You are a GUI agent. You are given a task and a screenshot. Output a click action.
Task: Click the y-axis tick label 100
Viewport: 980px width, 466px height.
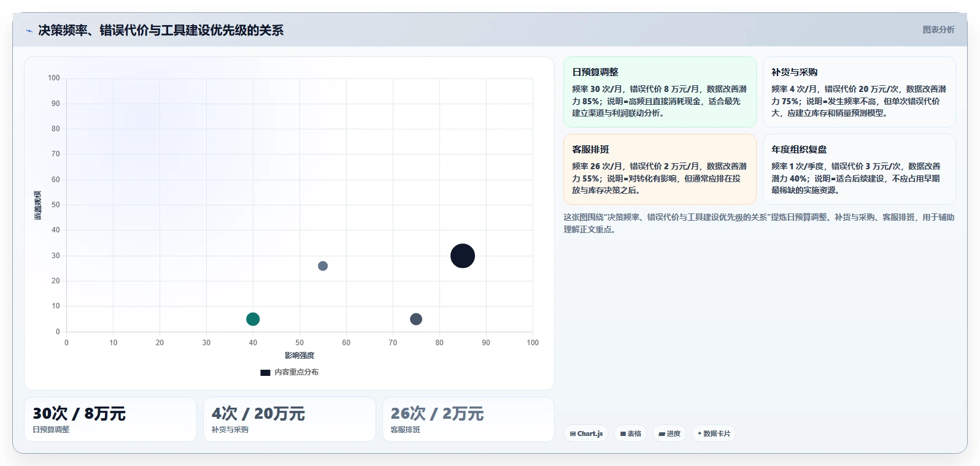(x=54, y=78)
